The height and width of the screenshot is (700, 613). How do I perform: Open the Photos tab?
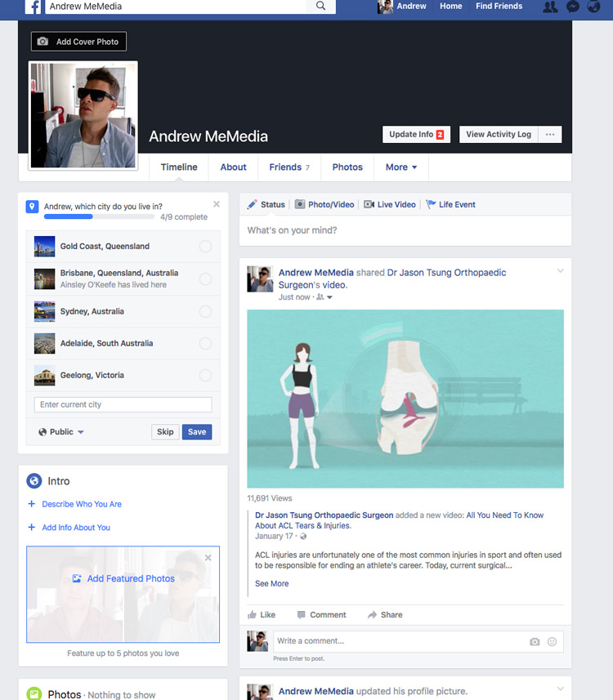347,167
